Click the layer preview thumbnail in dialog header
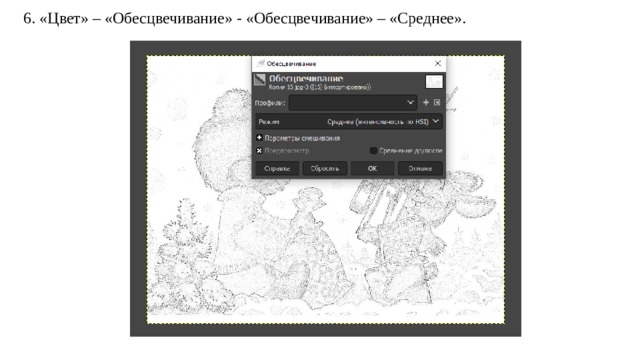This screenshot has width=640, height=360. pyautogui.click(x=434, y=81)
